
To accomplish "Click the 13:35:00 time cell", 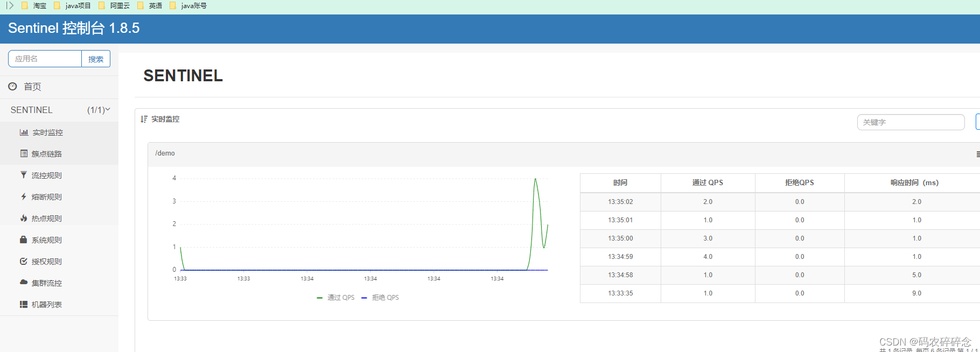I will 620,238.
